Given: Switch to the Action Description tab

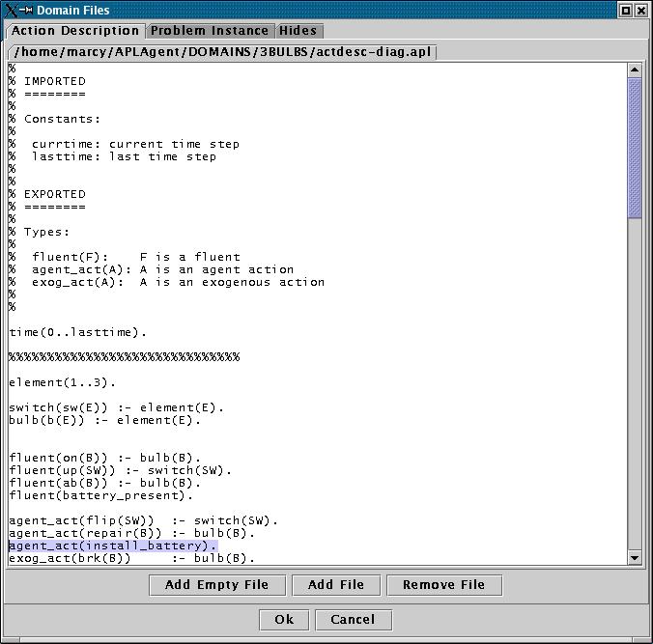Looking at the screenshot, I should pos(75,31).
